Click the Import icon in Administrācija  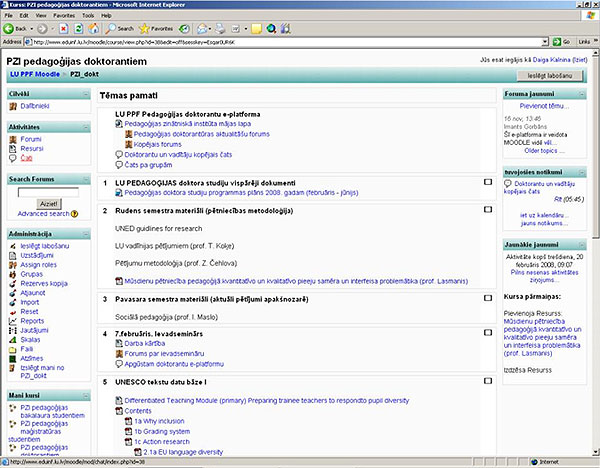point(13,302)
